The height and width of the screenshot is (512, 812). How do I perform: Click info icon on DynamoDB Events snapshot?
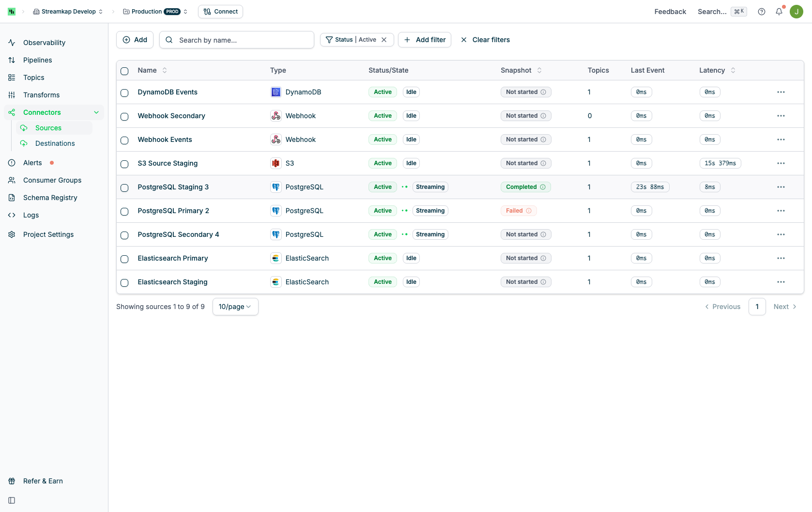click(543, 92)
